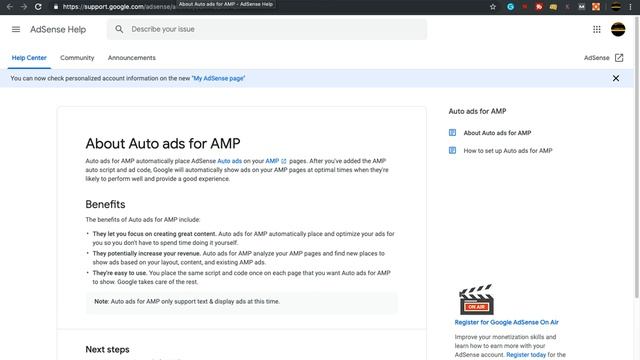The height and width of the screenshot is (360, 640).
Task: Go back using the browser back arrow
Action: click(x=10, y=7)
